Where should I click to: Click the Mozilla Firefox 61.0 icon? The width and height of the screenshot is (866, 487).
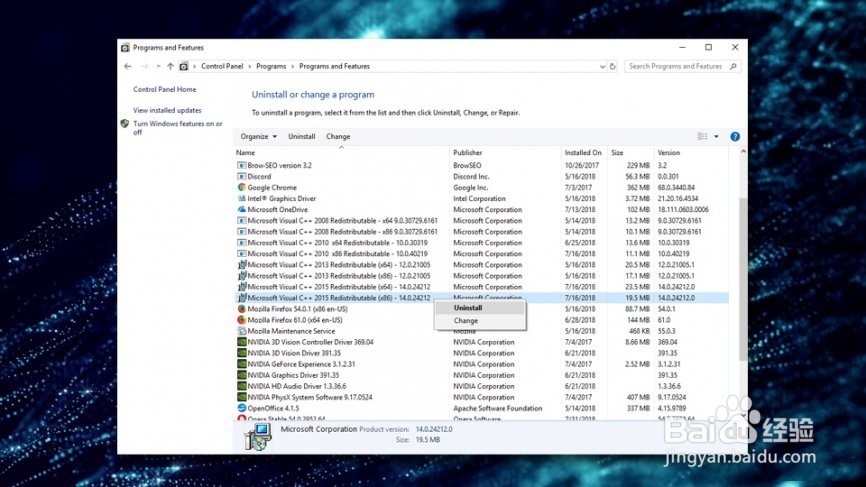coord(241,320)
